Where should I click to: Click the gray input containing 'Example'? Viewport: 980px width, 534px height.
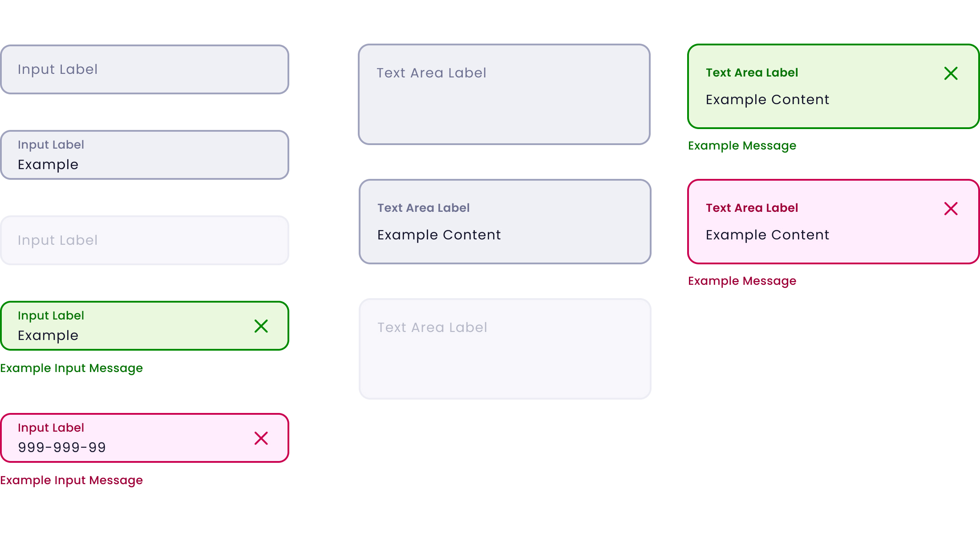(x=145, y=155)
